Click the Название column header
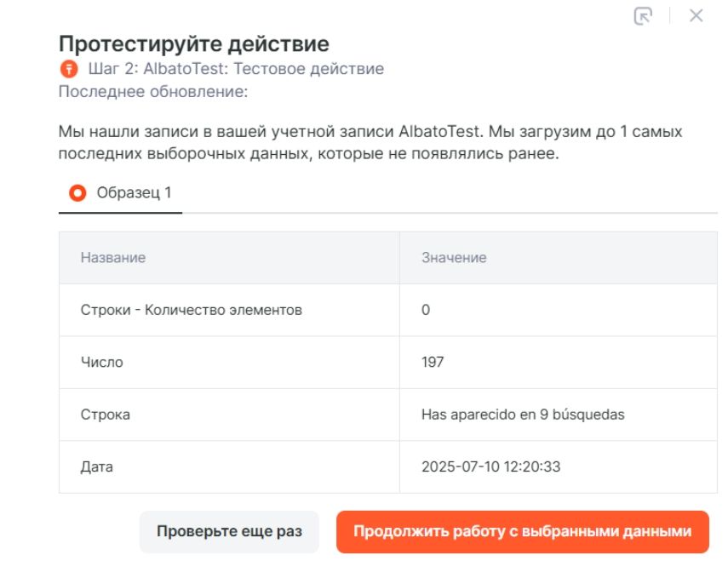728x572 pixels. pyautogui.click(x=113, y=258)
